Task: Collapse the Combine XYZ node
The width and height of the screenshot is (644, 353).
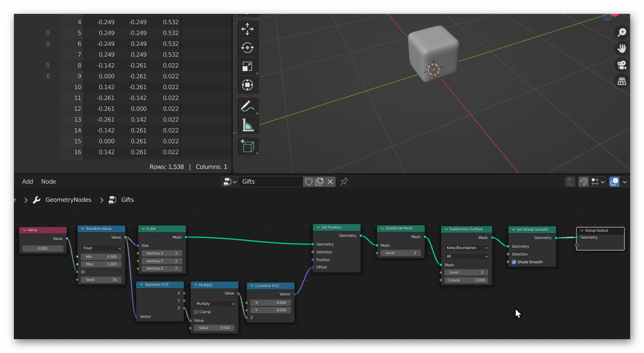Action: coord(252,286)
